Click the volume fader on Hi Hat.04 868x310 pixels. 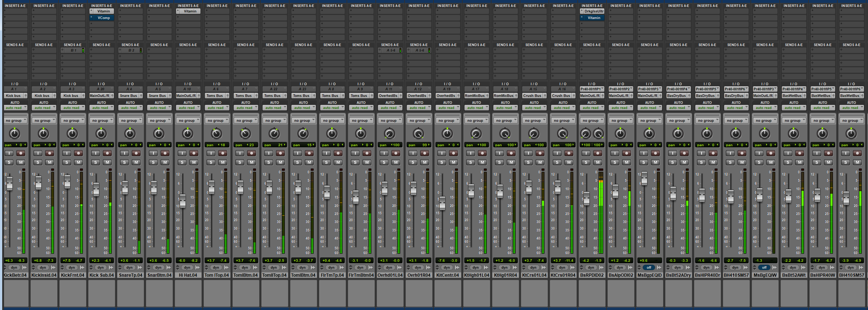pos(183,200)
